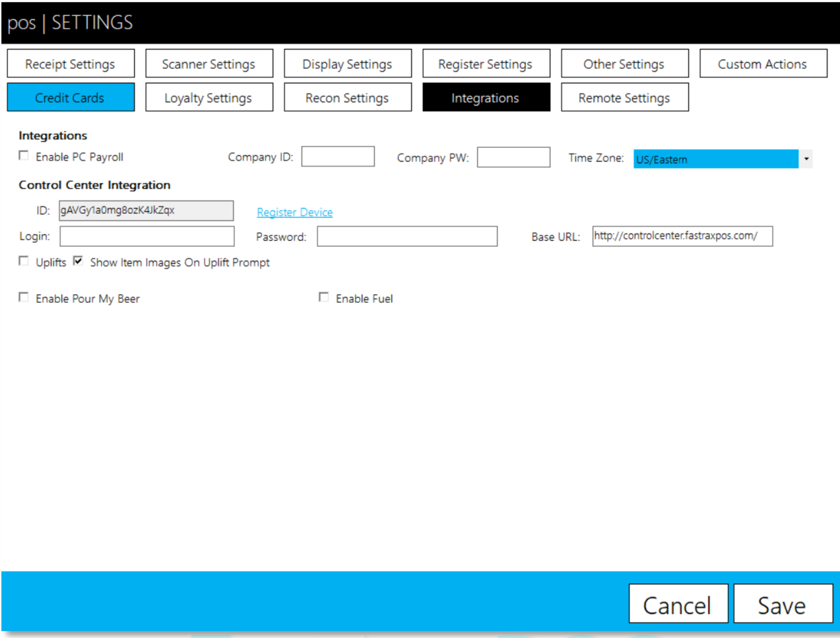This screenshot has height=638, width=840.
Task: Click the Register Device link
Action: (294, 212)
